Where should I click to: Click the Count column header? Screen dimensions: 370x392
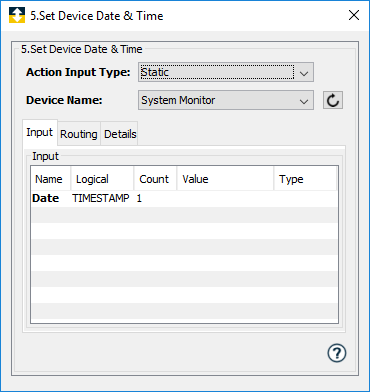[x=155, y=179]
